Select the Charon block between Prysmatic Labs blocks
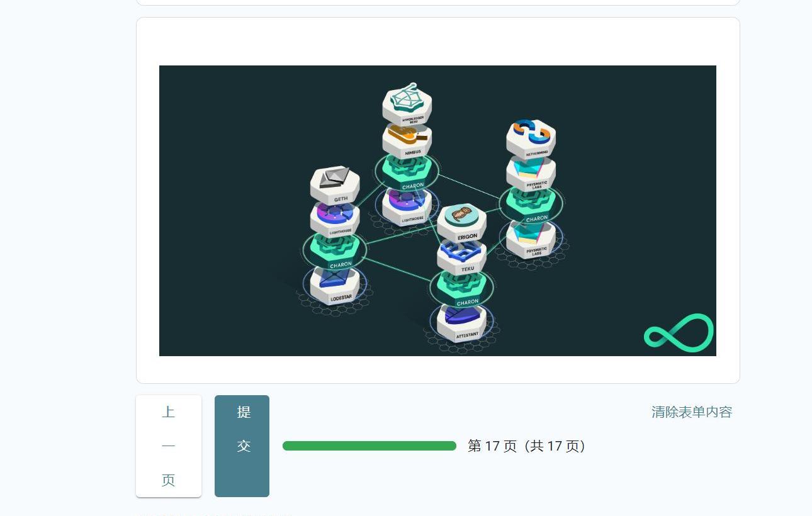This screenshot has width=812, height=516. (x=531, y=205)
